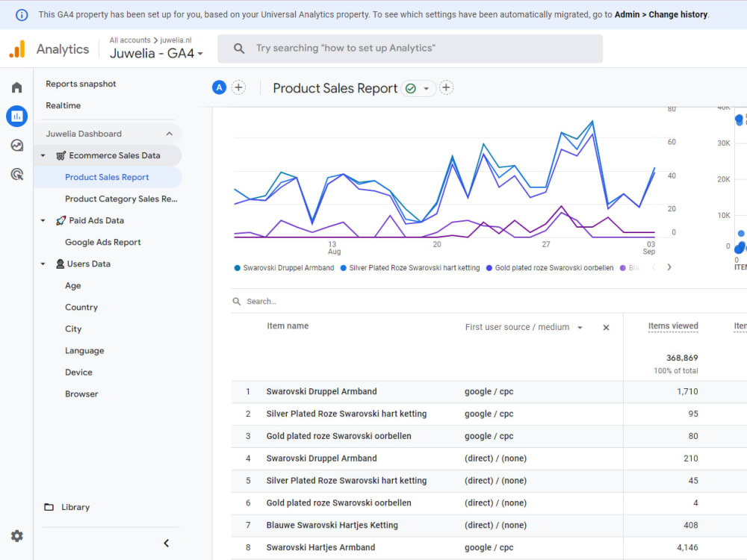Open the First user source / medium dropdown
Viewport: 747px width, 560px height.
point(580,327)
